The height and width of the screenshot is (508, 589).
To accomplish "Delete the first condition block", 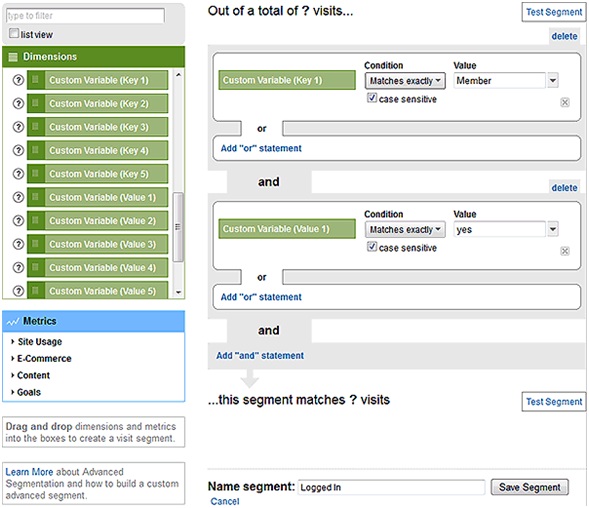I will [564, 36].
